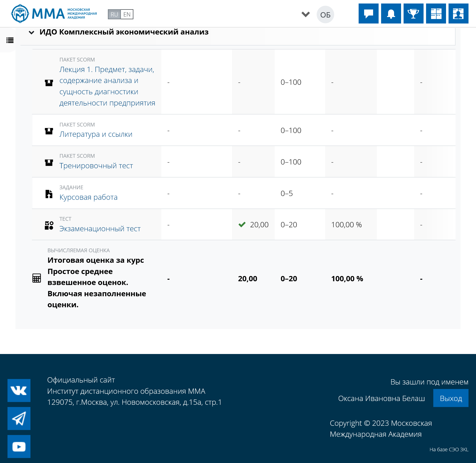The height and width of the screenshot is (463, 476).
Task: Open the notifications bell icon
Action: [x=391, y=14]
